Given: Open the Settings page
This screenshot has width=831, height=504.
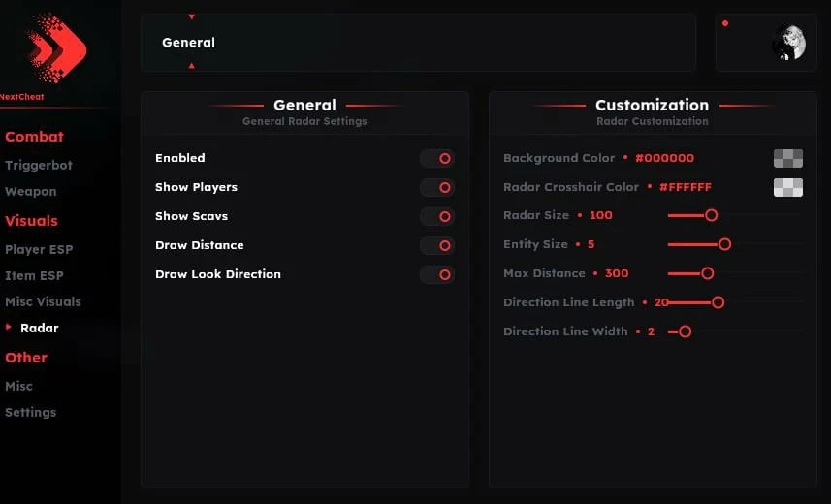Looking at the screenshot, I should pyautogui.click(x=30, y=412).
